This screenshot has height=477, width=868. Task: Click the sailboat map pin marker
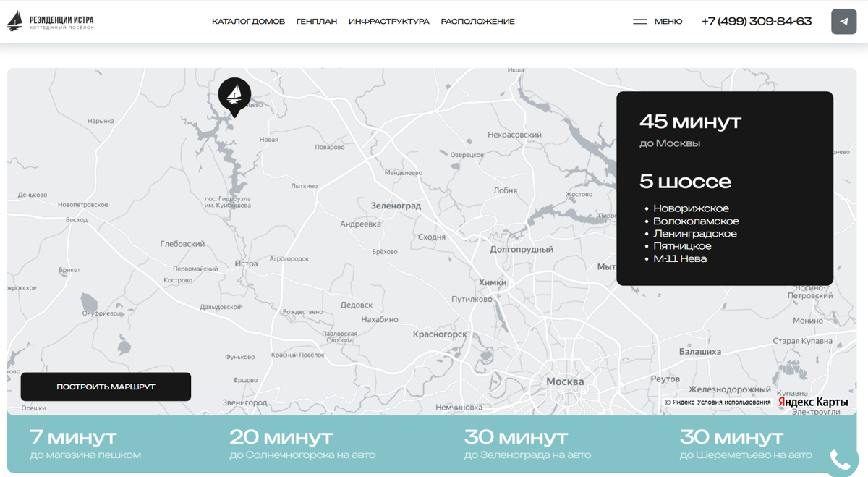click(x=234, y=97)
